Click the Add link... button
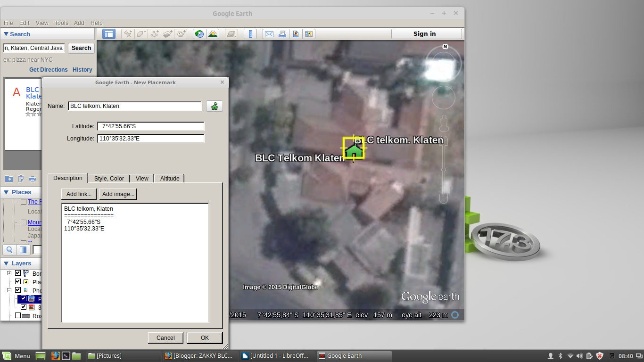The image size is (644, 362). pos(79,194)
